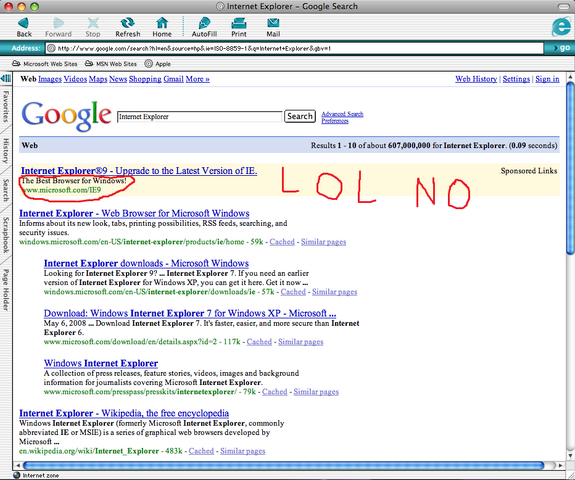Open Internet Explorer Web Browser for Windows result
Viewport: 575px width, 480px height.
click(x=134, y=213)
